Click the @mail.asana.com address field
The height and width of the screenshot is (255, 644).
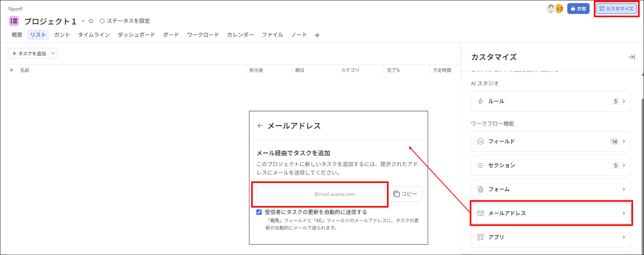pyautogui.click(x=321, y=194)
